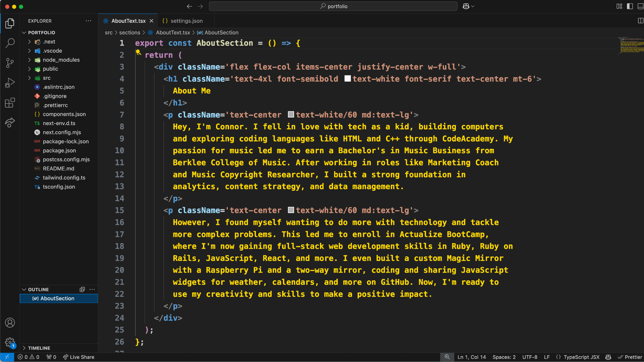Toggle the bottom panel visibility
Image resolution: width=644 pixels, height=362 pixels.
(x=640, y=6)
